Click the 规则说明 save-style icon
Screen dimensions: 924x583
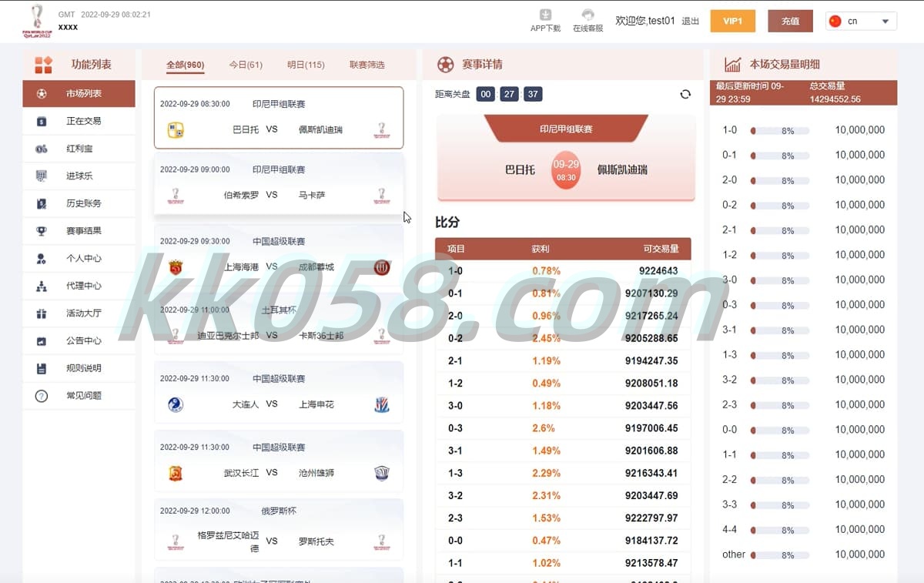pos(42,368)
